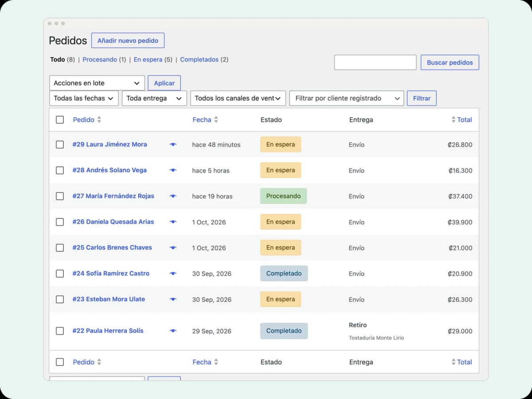Open order #26 Daniela Quesada Arias

tap(113, 222)
